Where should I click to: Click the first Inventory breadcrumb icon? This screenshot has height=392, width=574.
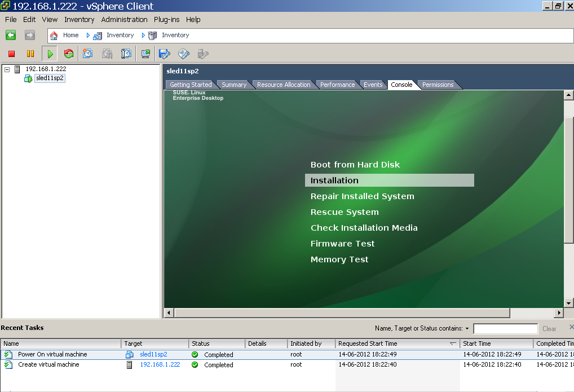pyautogui.click(x=98, y=36)
